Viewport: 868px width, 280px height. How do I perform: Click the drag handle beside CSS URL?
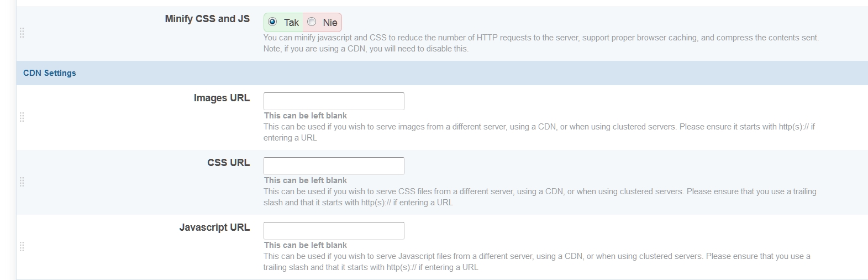pyautogui.click(x=22, y=182)
